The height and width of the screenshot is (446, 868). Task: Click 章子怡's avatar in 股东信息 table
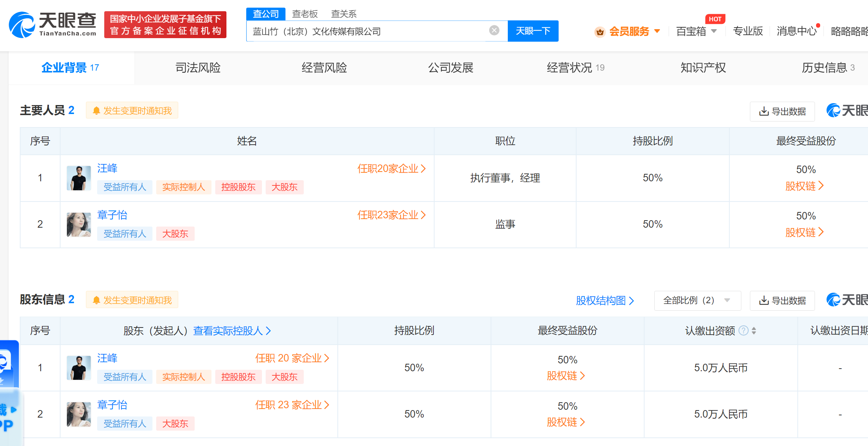78,414
